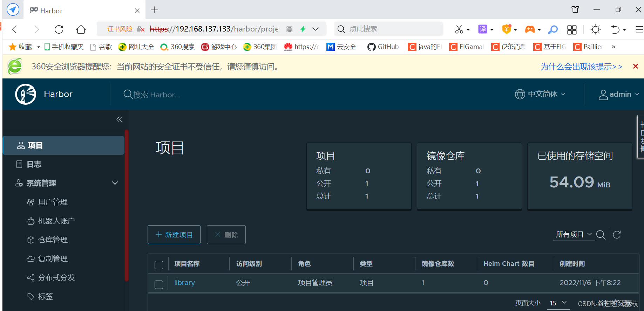Collapse the 系统管理 section chevron
The height and width of the screenshot is (311, 644).
[x=115, y=183]
